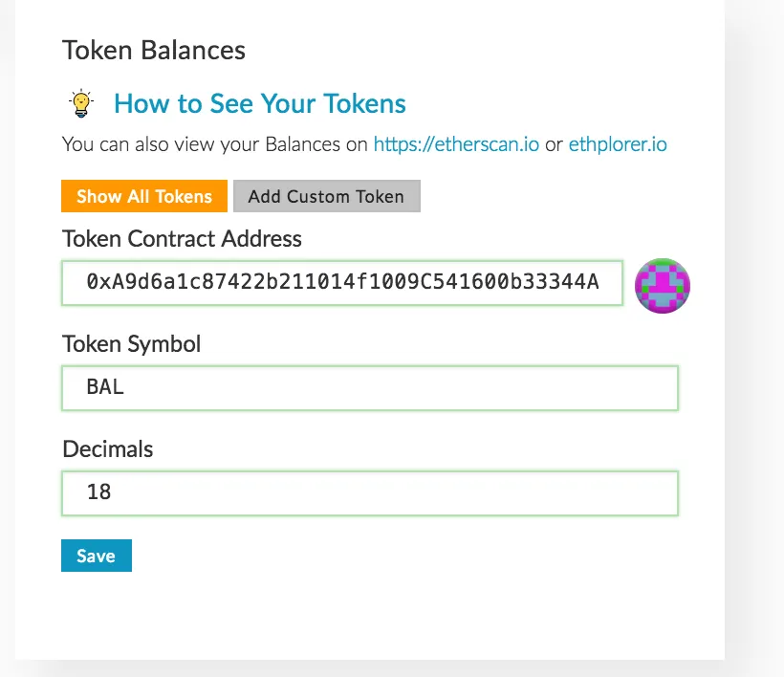
Task: Focus the Token Symbol input field
Action: [370, 388]
